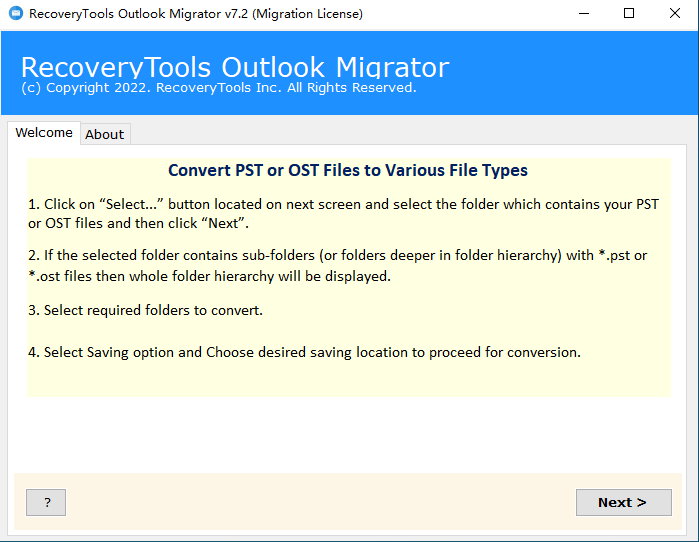The height and width of the screenshot is (542, 699).
Task: Click instruction step 1 about Select button
Action: tap(343, 214)
